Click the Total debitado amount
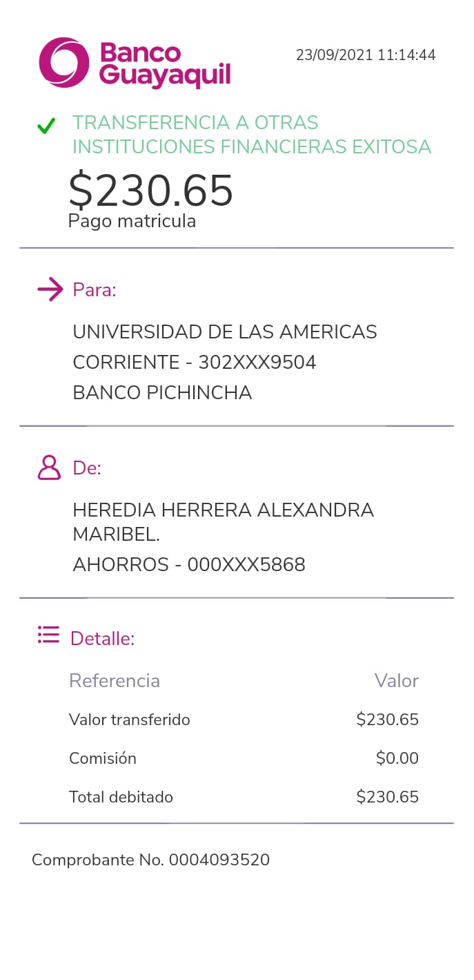The image size is (474, 980). tap(387, 797)
